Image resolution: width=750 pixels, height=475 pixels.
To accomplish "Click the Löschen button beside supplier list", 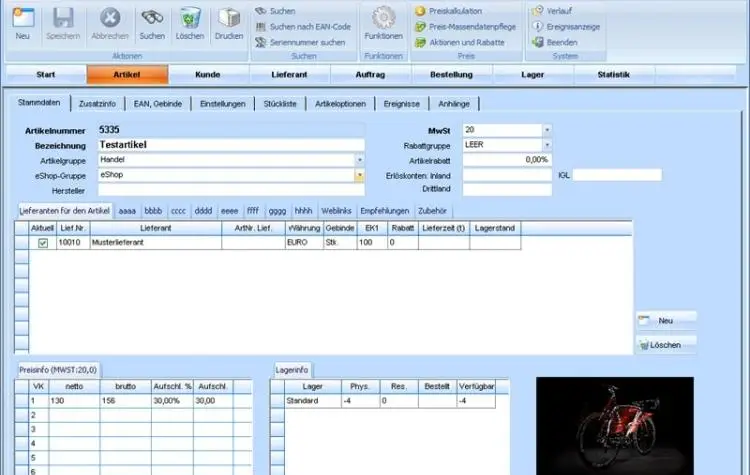I will click(x=665, y=345).
